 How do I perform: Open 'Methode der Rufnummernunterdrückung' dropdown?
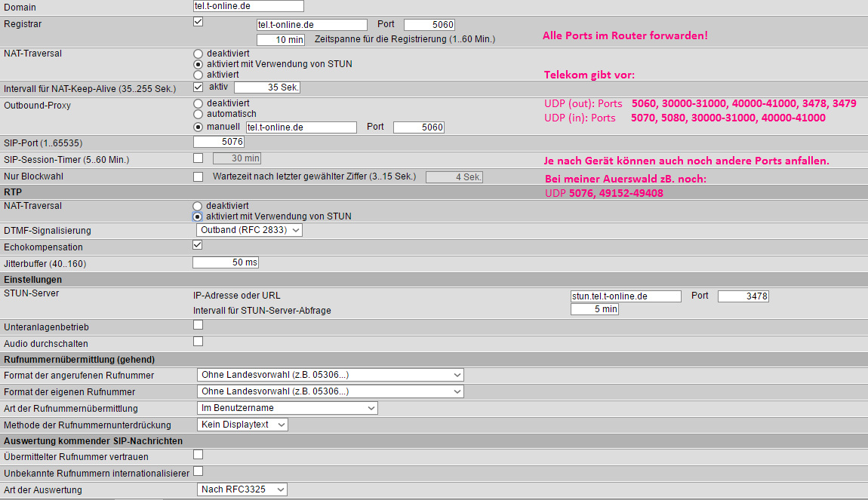click(x=242, y=425)
